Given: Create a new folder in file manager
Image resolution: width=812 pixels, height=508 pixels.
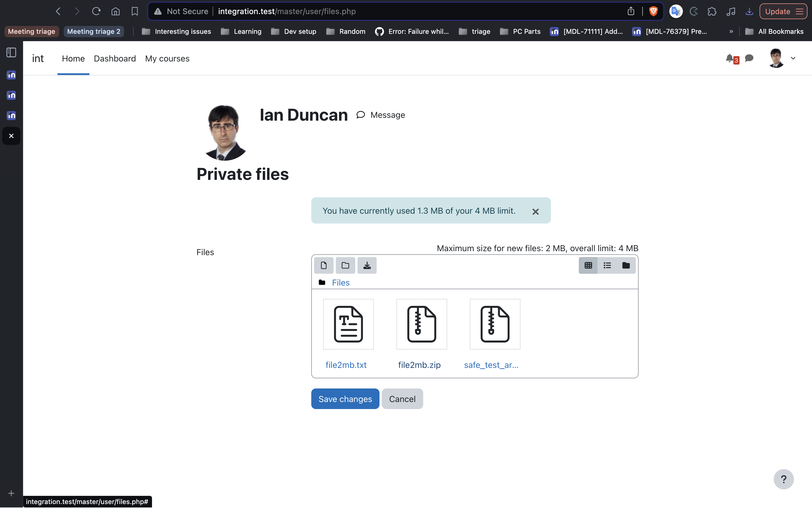Looking at the screenshot, I should (345, 266).
